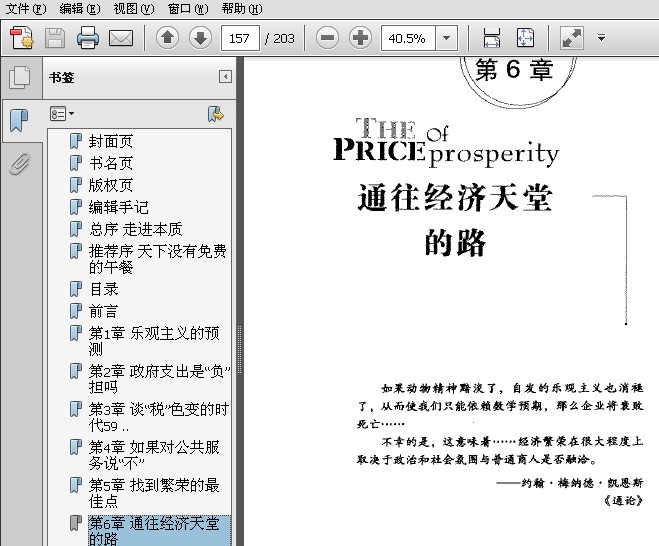Image resolution: width=659 pixels, height=546 pixels.
Task: Print the document using printer icon
Action: (88, 39)
